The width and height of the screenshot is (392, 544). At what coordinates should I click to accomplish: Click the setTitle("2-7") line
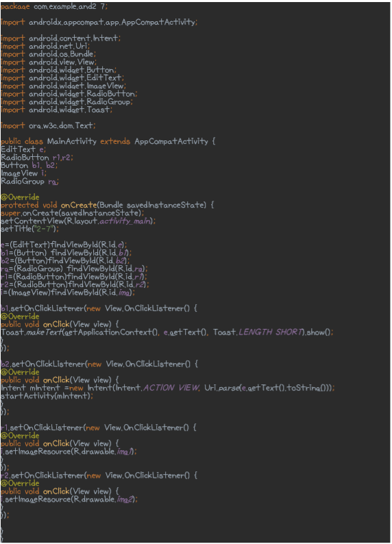[30, 229]
